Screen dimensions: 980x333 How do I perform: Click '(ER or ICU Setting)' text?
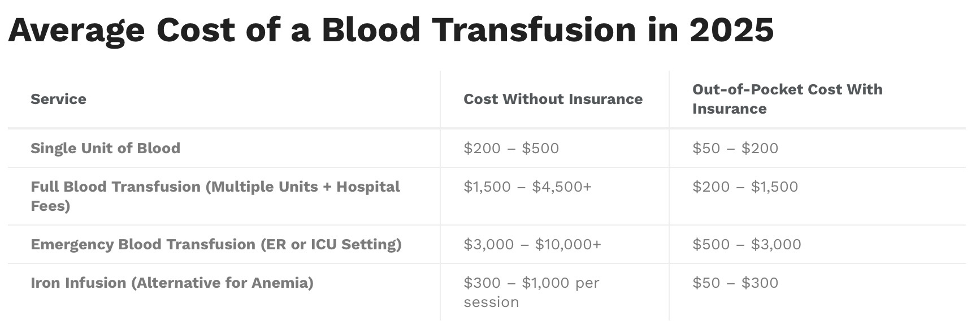point(331,244)
